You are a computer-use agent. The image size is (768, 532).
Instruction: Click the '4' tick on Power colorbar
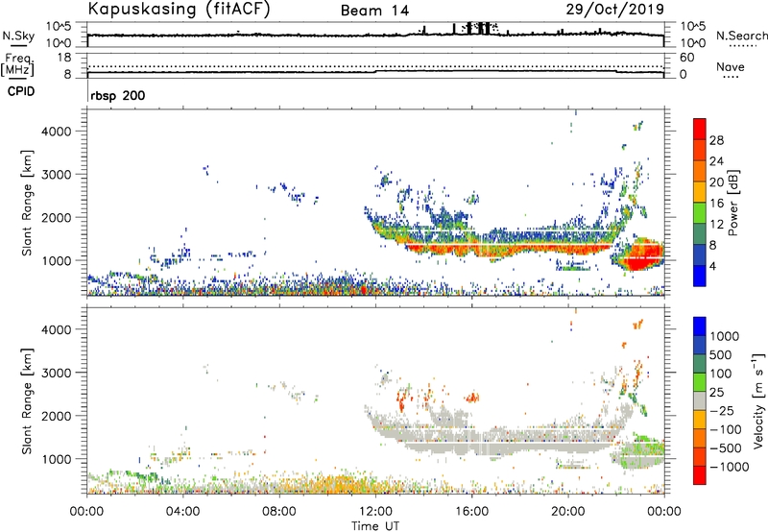point(712,267)
